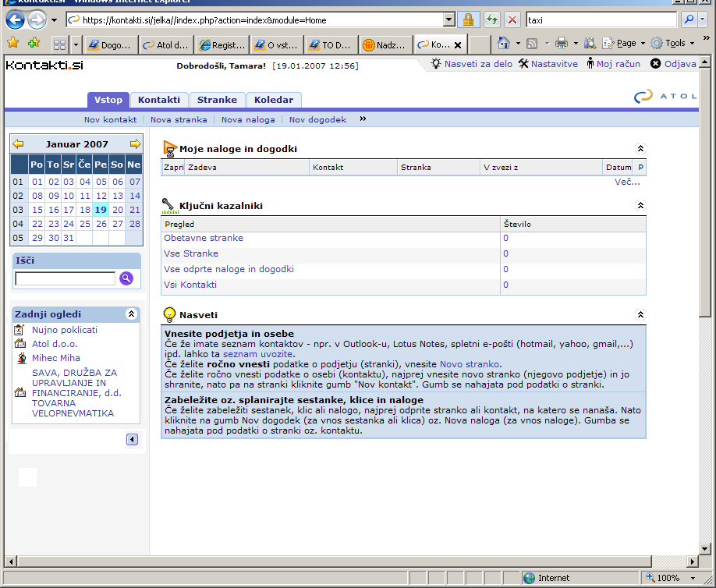Click the sidebar collapse arrow button
This screenshot has width=716, height=588.
(x=132, y=440)
